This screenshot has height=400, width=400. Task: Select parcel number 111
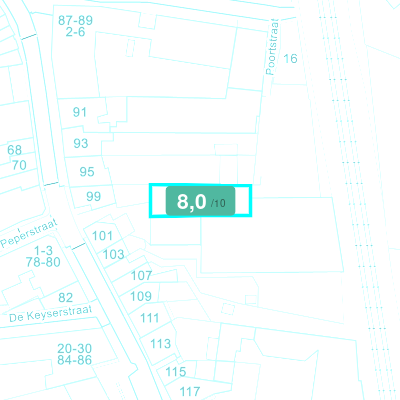(149, 318)
